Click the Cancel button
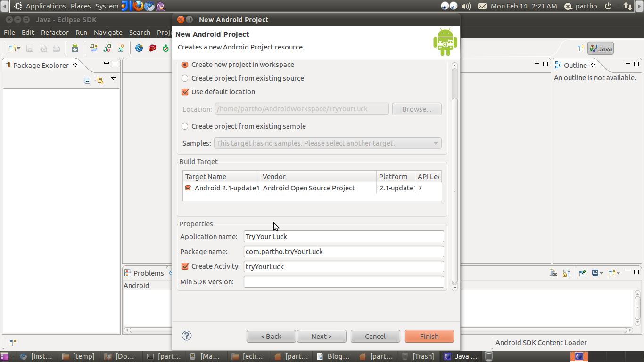The width and height of the screenshot is (644, 362). 375,337
